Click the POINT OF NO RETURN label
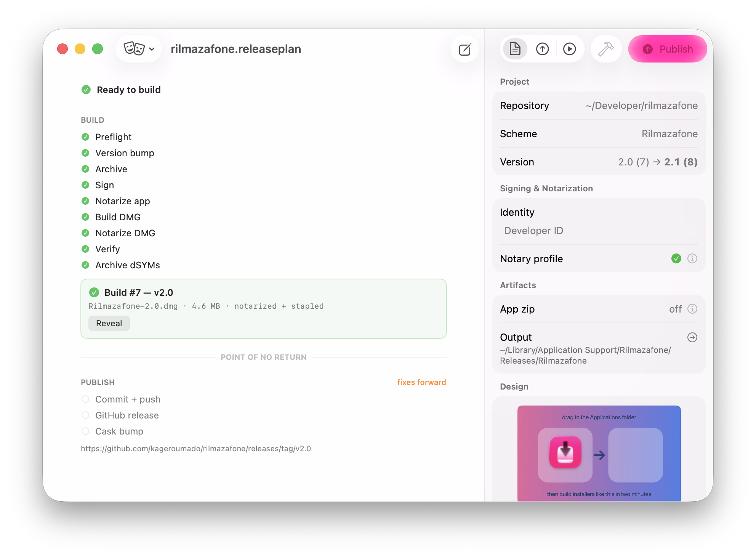This screenshot has height=558, width=756. [x=264, y=357]
